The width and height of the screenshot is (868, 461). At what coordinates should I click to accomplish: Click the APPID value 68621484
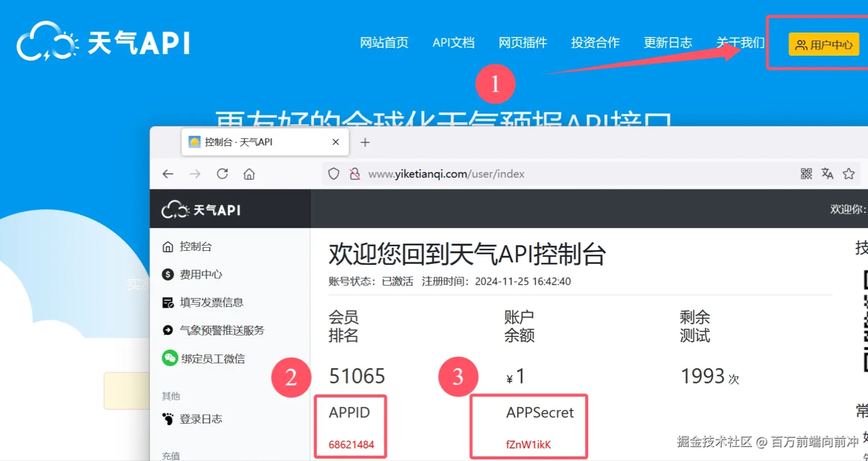point(351,445)
